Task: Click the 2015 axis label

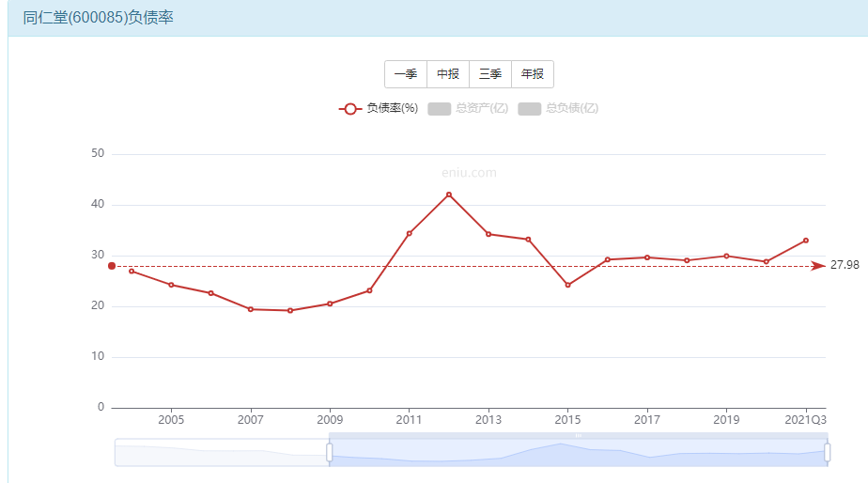Action: coord(568,420)
